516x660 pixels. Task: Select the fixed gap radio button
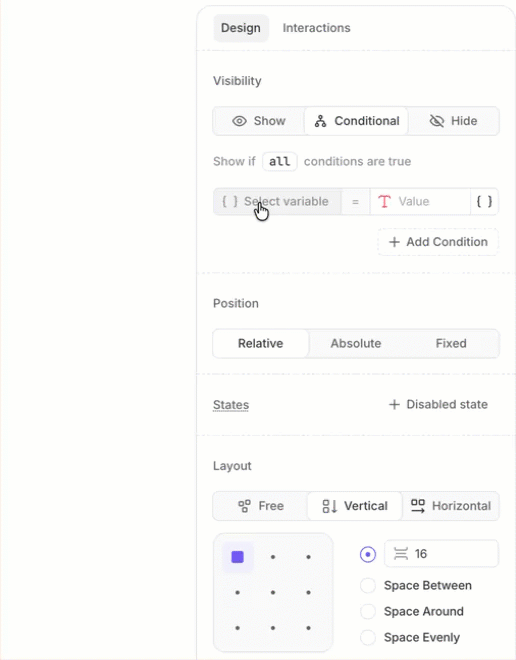coord(368,554)
